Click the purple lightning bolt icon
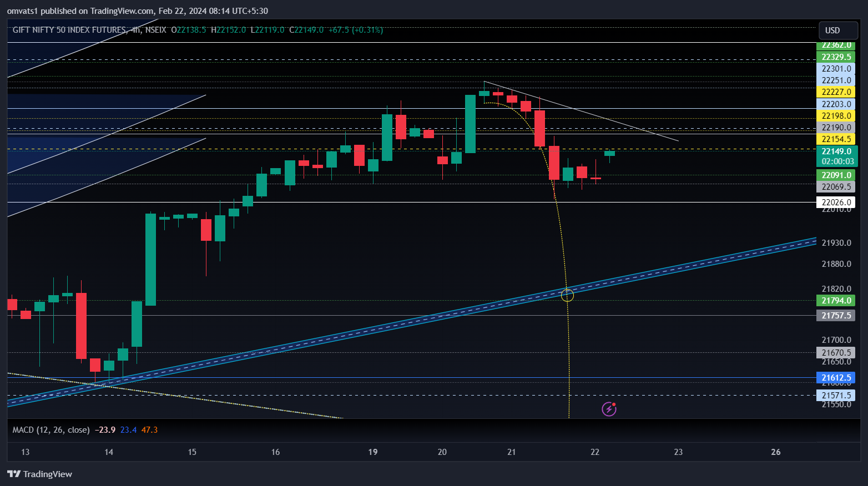The image size is (868, 486). click(x=609, y=409)
